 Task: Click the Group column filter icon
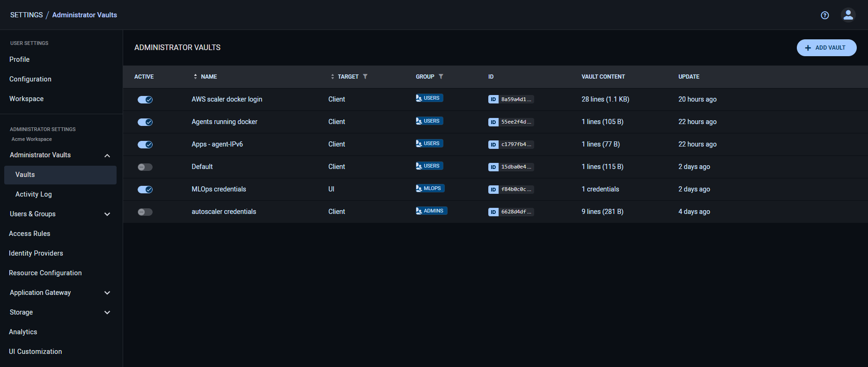coord(441,76)
